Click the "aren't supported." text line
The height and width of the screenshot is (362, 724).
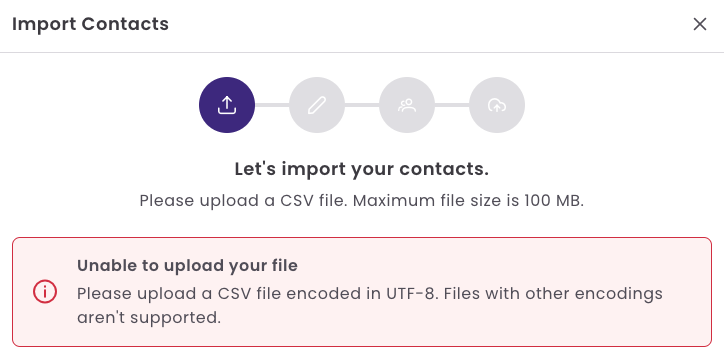(149, 318)
